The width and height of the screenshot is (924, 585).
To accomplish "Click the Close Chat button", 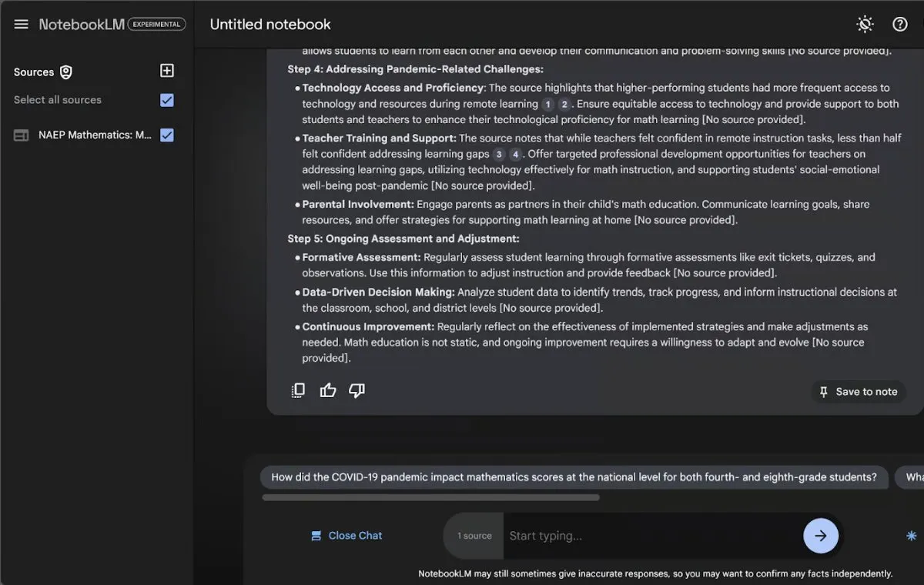I will point(346,536).
